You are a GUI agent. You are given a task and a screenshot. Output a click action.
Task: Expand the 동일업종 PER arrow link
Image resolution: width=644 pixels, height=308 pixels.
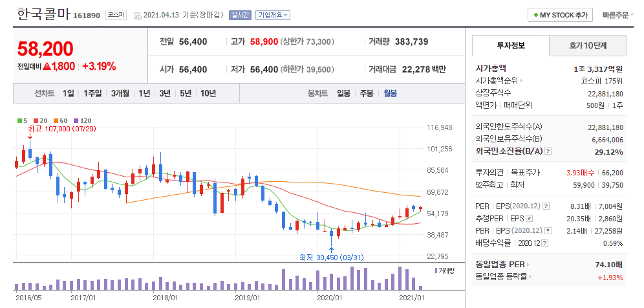528,265
